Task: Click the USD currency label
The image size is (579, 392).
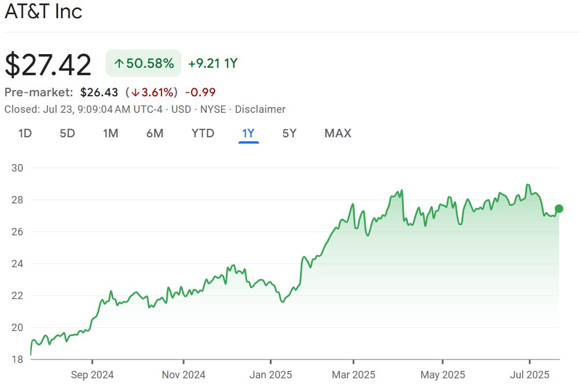Action: [181, 109]
